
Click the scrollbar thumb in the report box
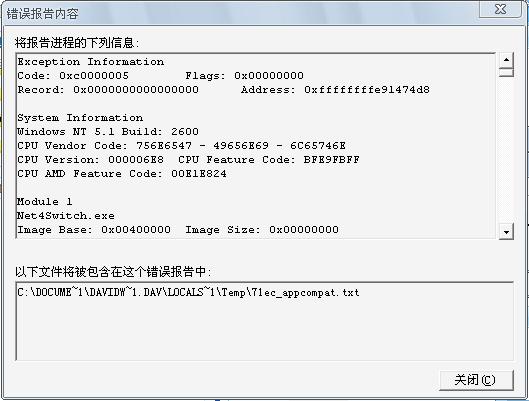(506, 72)
